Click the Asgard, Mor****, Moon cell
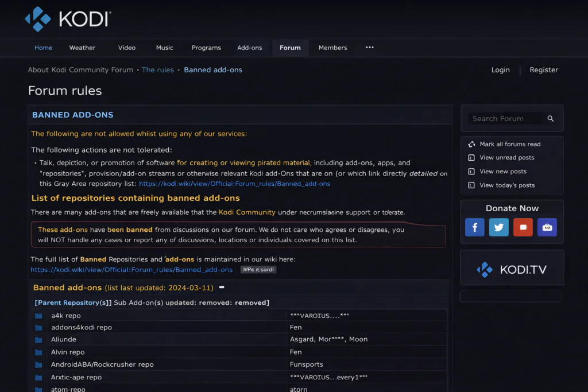The image size is (588, 392). tap(328, 340)
